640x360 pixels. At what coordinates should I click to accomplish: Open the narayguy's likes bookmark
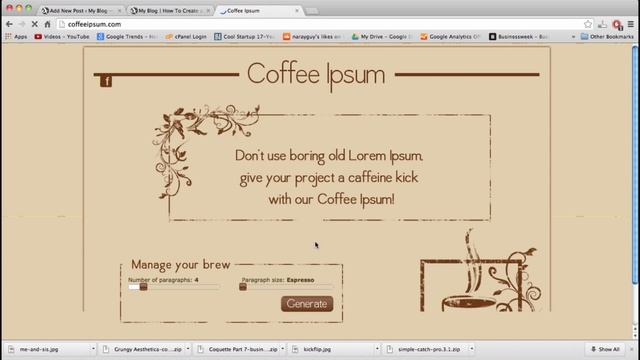coord(312,37)
